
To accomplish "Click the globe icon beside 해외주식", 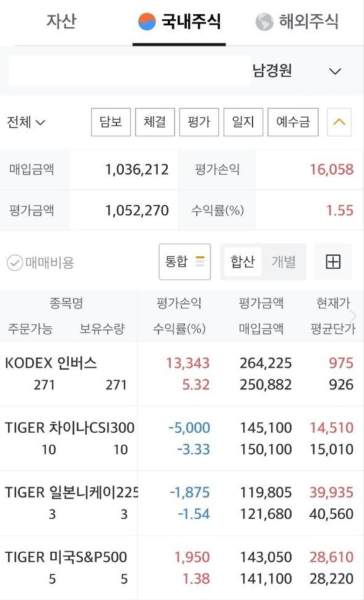I will [x=264, y=22].
